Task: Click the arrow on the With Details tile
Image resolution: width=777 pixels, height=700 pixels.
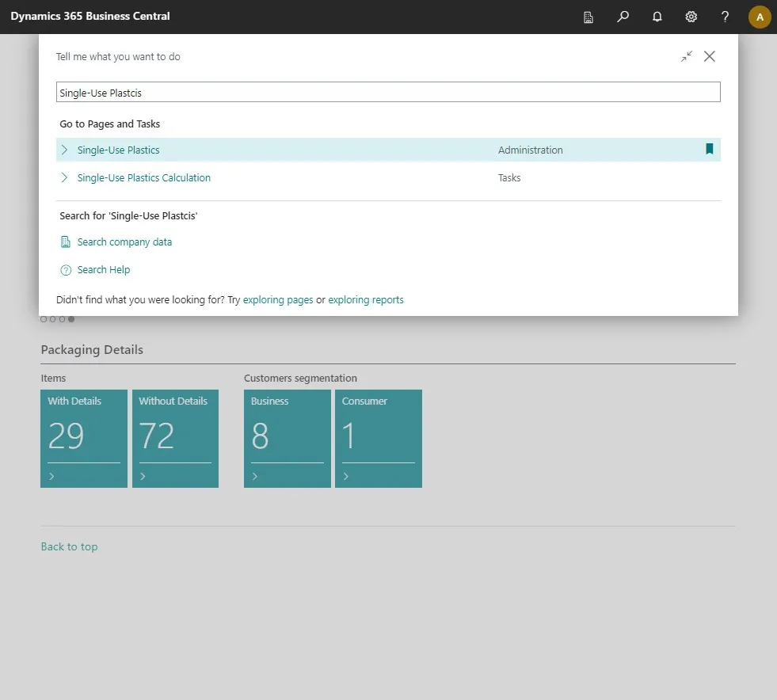Action: tap(51, 476)
